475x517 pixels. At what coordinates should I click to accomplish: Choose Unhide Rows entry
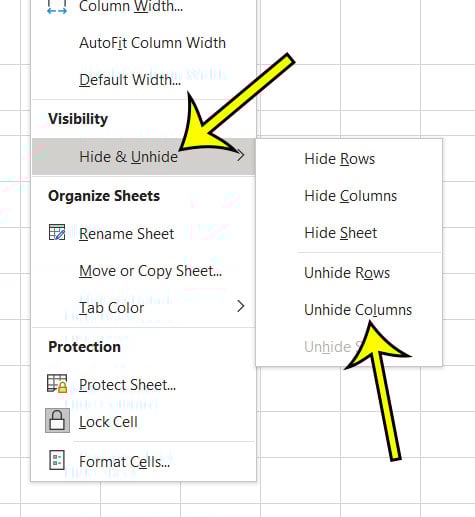point(347,273)
